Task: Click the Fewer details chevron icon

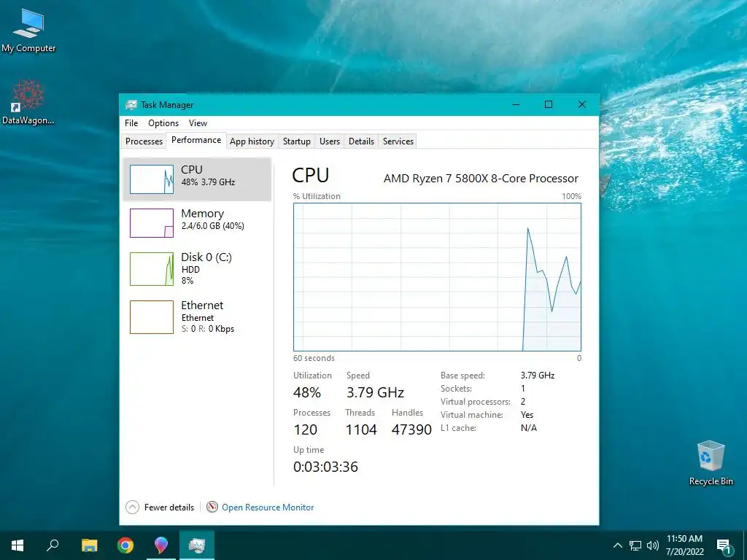Action: [x=133, y=507]
